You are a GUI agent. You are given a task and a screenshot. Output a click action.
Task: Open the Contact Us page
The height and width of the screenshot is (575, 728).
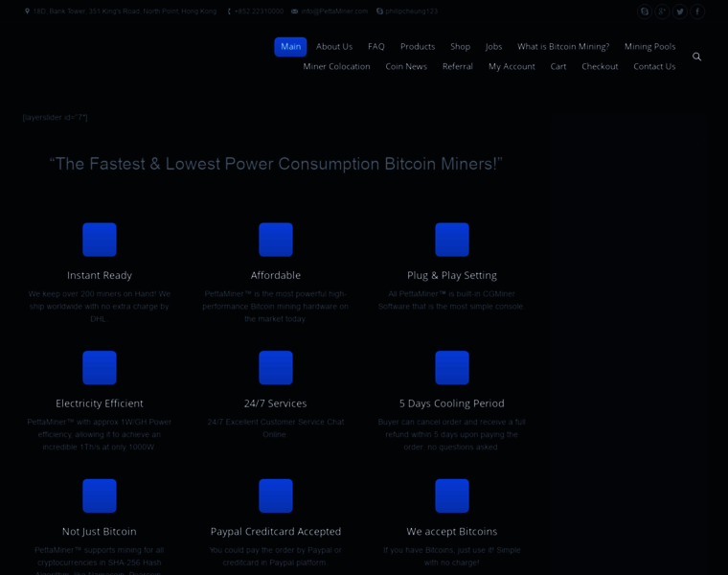(x=654, y=67)
